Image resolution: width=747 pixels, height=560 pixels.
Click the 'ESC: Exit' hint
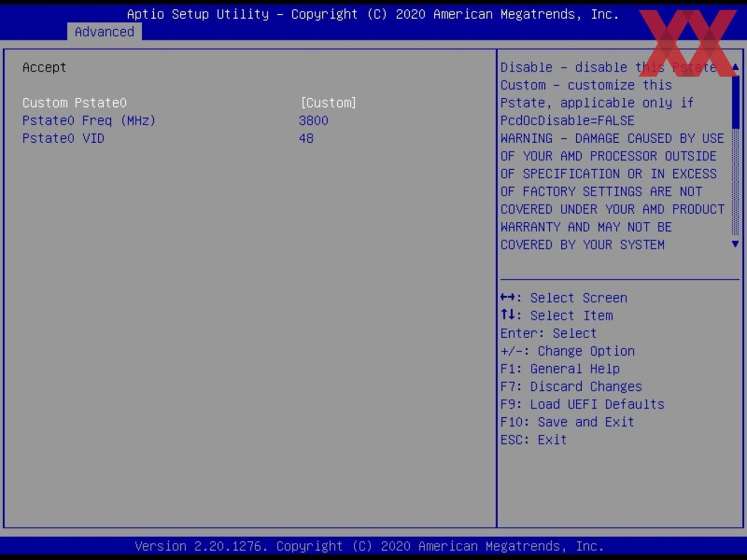(533, 440)
